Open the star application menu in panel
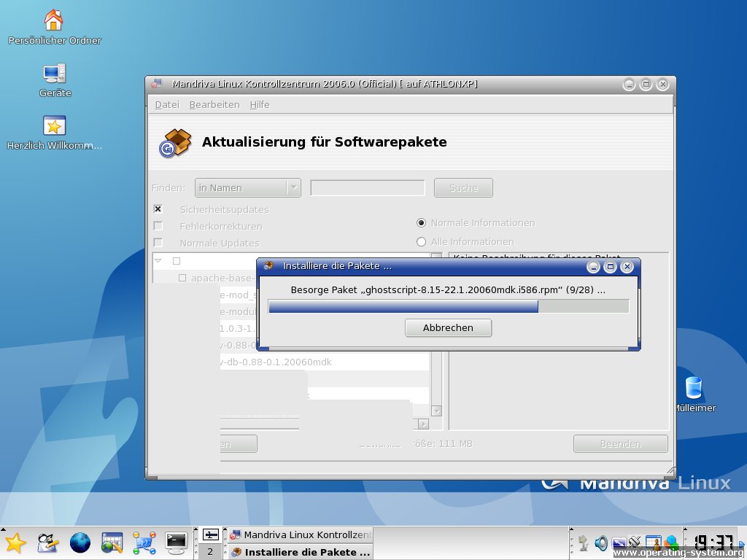The image size is (747, 560). coord(15,543)
